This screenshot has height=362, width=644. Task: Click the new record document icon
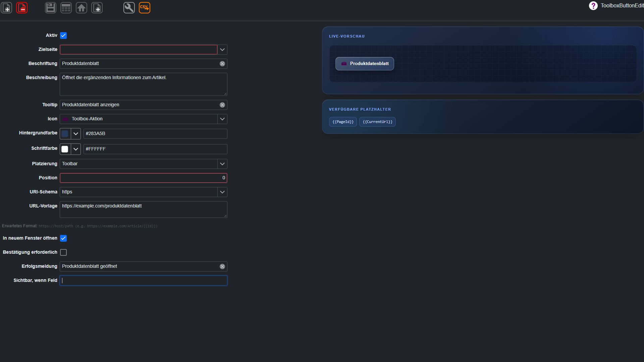click(x=7, y=8)
